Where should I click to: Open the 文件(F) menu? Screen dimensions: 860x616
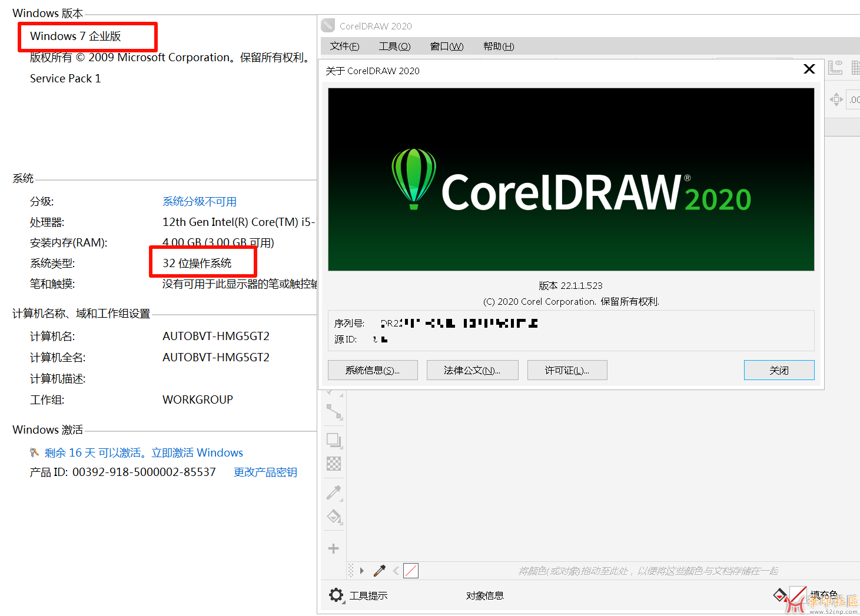click(344, 46)
